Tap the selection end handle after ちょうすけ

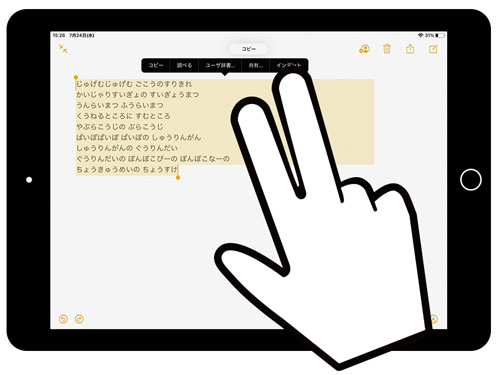pos(178,177)
